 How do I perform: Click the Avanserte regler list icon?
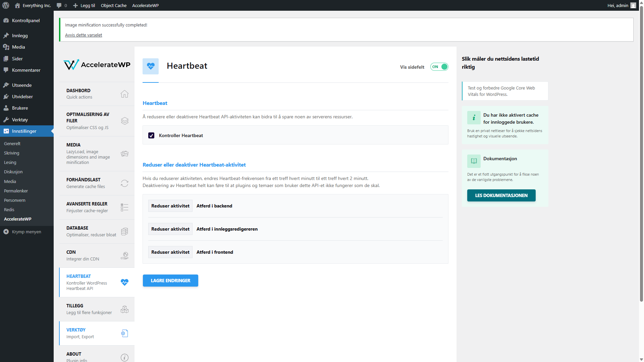click(124, 207)
